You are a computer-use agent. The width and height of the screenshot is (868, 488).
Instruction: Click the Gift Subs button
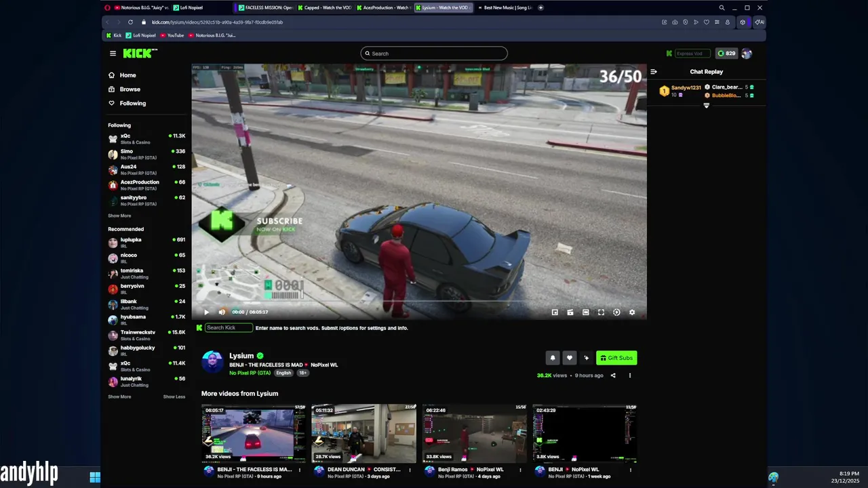click(616, 358)
